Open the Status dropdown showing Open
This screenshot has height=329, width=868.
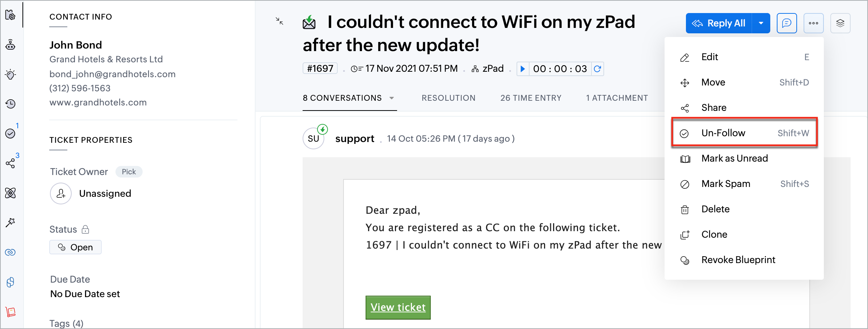pyautogui.click(x=75, y=247)
